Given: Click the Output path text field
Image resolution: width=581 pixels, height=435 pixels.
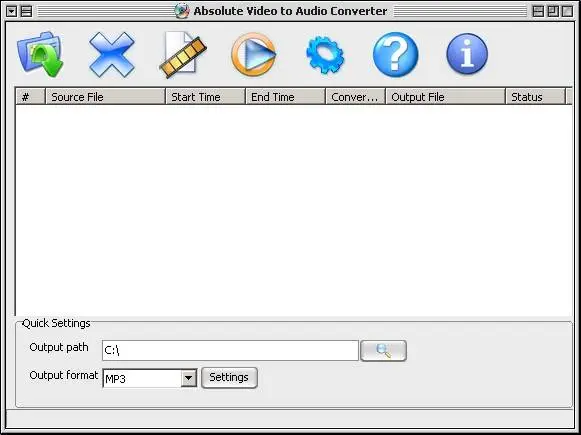Looking at the screenshot, I should 230,351.
